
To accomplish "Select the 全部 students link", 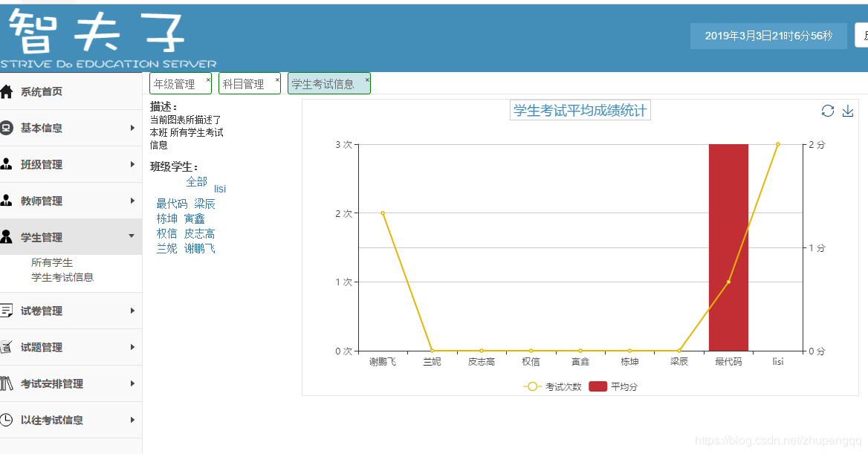I will 197,181.
